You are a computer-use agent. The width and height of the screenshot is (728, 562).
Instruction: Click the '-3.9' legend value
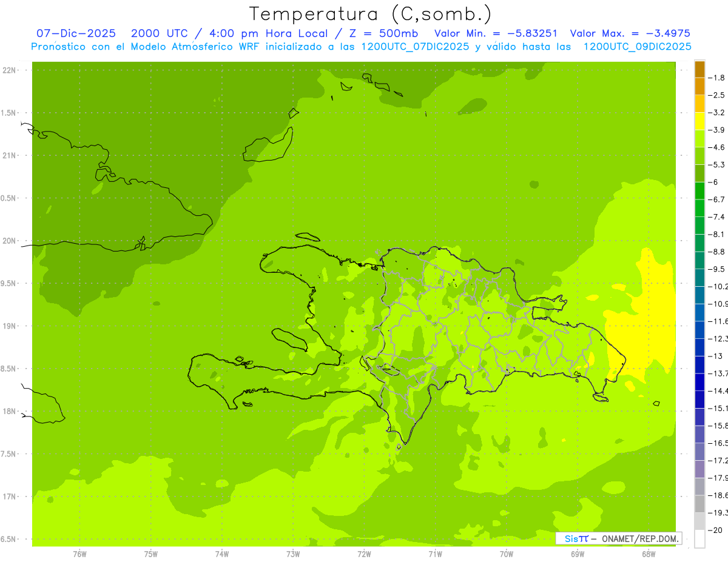(x=717, y=130)
